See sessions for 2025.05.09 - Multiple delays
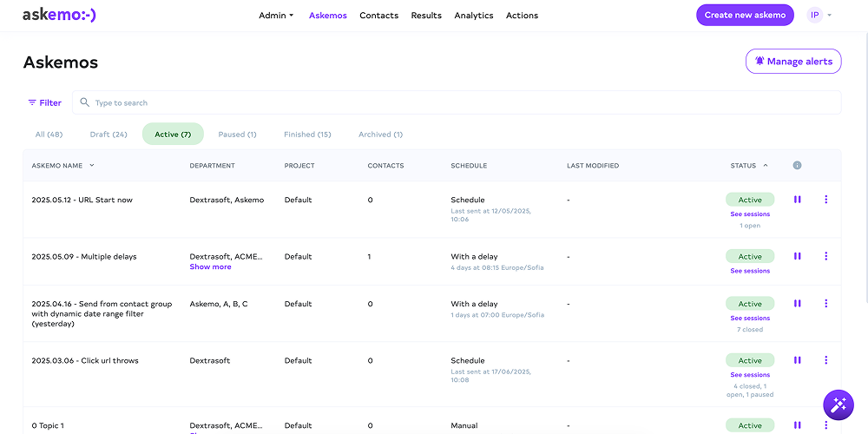This screenshot has width=868, height=434. pyautogui.click(x=750, y=271)
